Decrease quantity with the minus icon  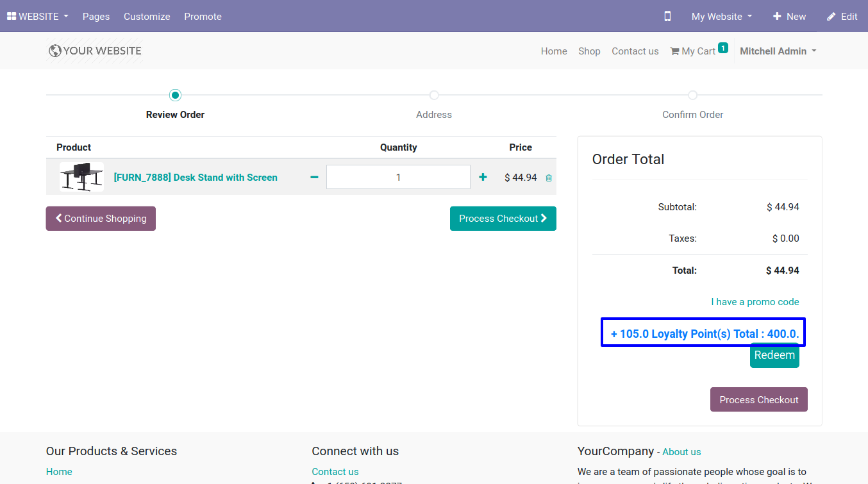coord(314,177)
